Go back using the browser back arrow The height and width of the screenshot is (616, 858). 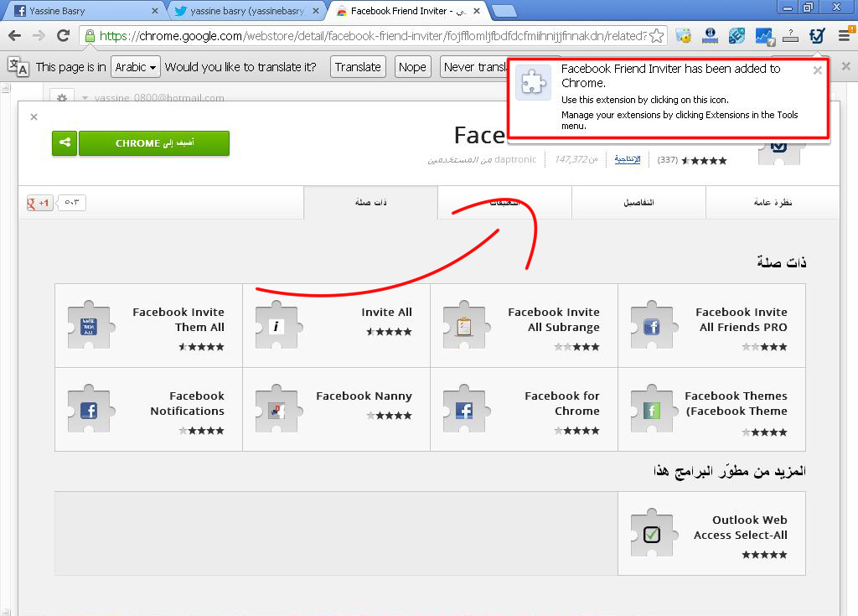(x=15, y=36)
